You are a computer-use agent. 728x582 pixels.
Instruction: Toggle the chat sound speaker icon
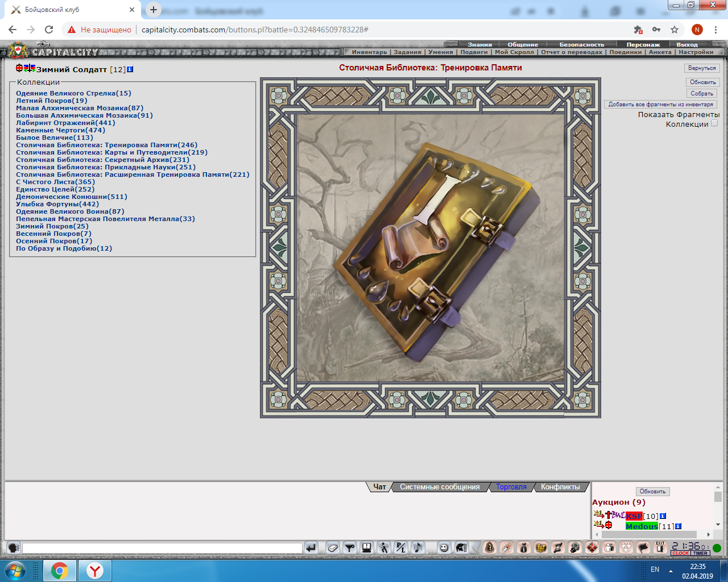coord(418,548)
